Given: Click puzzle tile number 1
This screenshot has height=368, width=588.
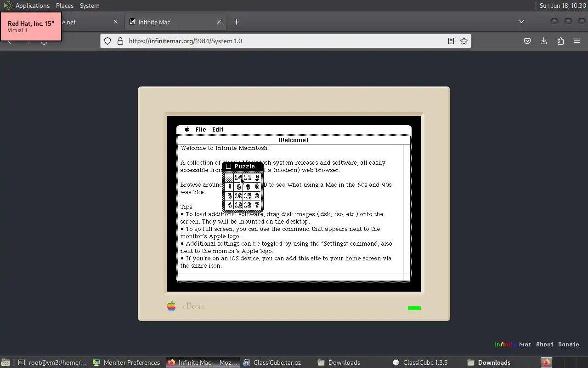Looking at the screenshot, I should (x=229, y=187).
